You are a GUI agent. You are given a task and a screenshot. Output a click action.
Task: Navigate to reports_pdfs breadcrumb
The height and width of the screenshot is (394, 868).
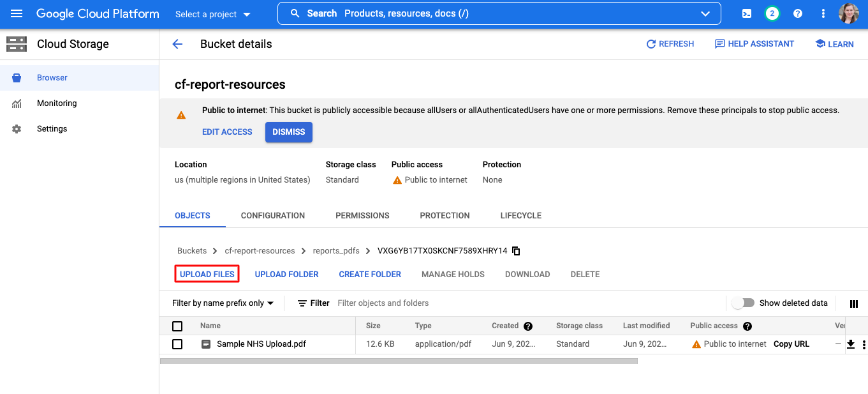[x=336, y=251]
